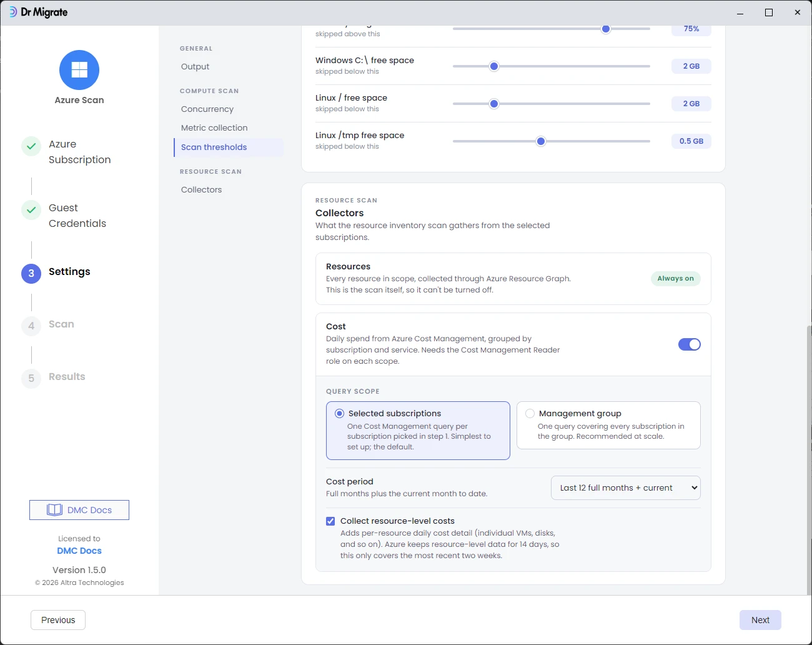Click the 2026 Altra Technologies copyright text
The image size is (812, 645).
[x=79, y=582]
